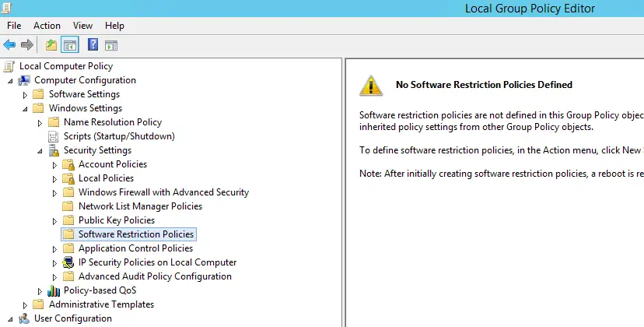Viewport: 644px width, 327px height.
Task: Open the Help menu
Action: (x=114, y=26)
